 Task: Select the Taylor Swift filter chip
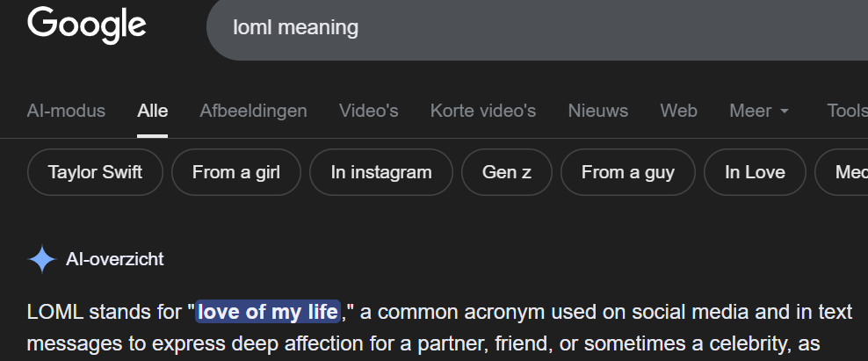tap(95, 172)
